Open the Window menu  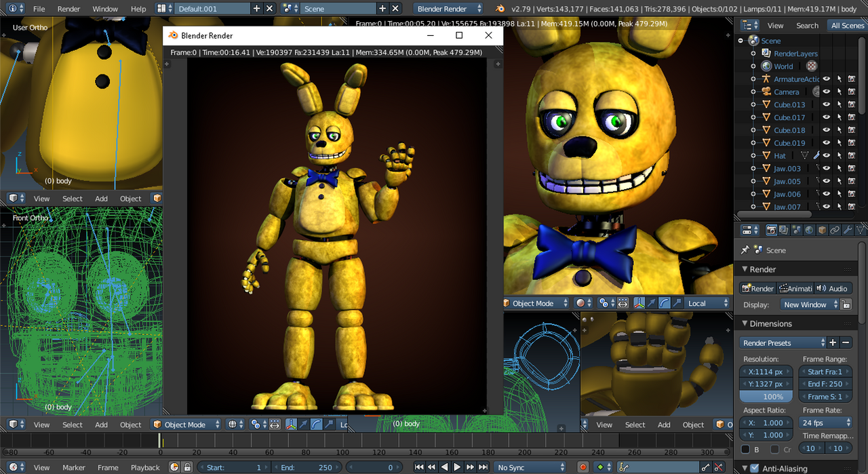point(105,9)
